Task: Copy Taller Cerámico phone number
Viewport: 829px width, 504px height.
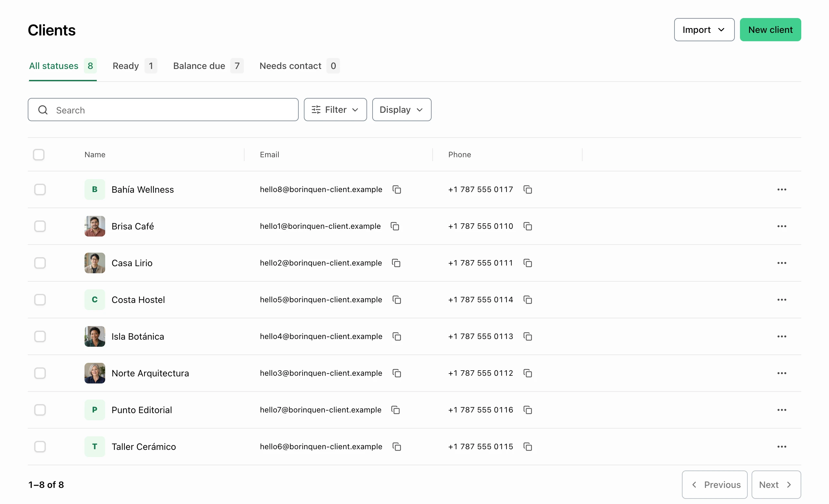Action: [527, 447]
